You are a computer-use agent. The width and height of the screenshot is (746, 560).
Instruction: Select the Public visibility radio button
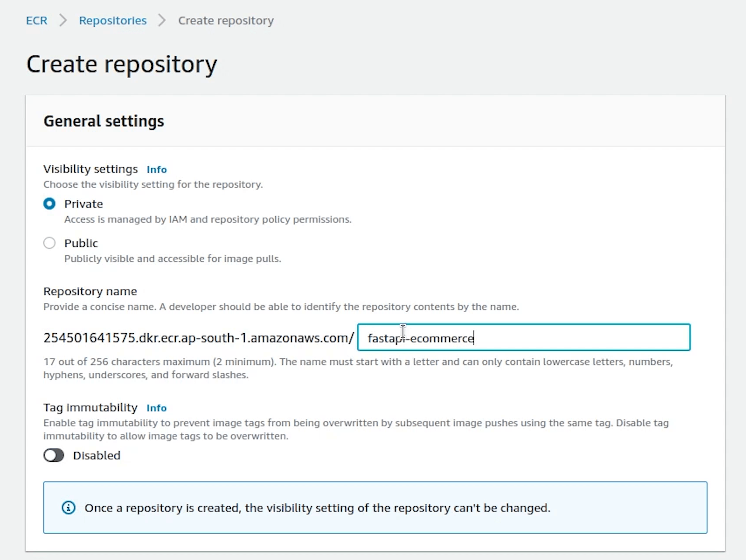tap(49, 243)
